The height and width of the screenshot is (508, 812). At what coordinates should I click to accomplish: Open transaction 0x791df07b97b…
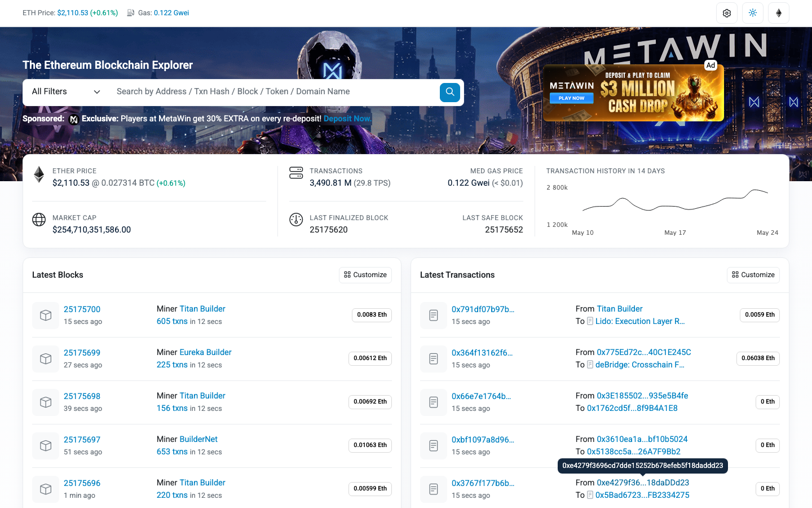[483, 309]
